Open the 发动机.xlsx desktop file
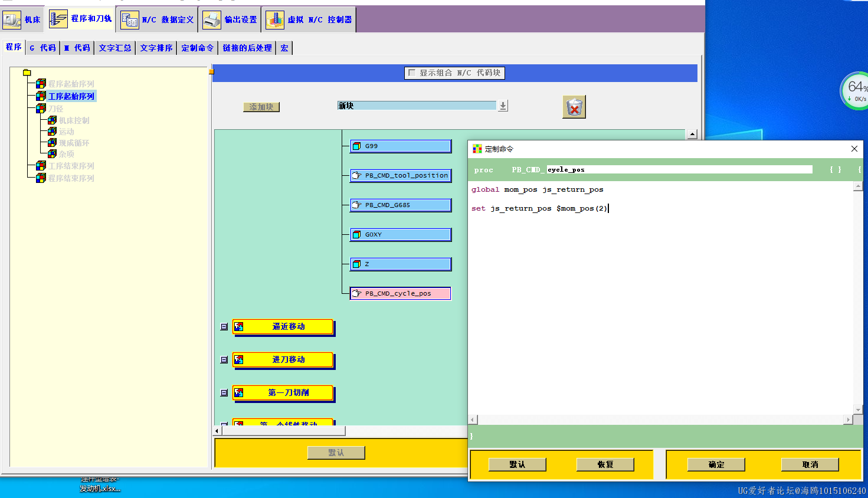868x498 pixels. tap(100, 485)
